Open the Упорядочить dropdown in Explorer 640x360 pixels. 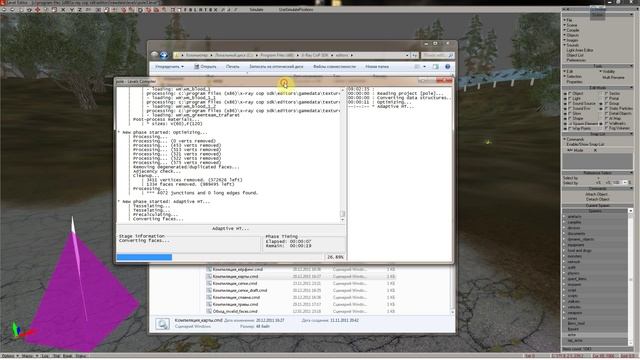coord(169,67)
